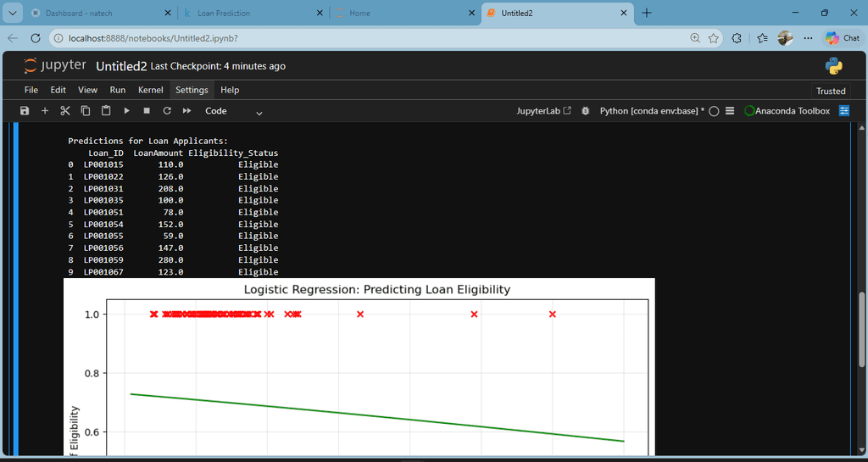Open the File menu

tap(31, 90)
